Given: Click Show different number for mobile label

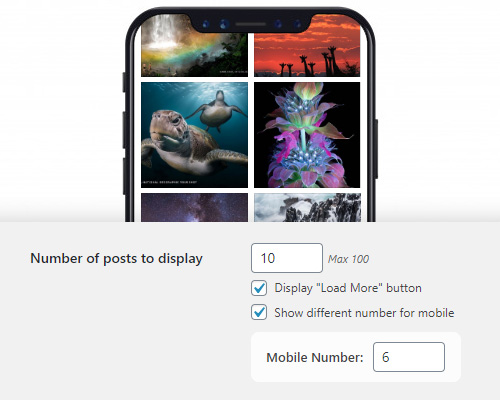Looking at the screenshot, I should pos(364,313).
